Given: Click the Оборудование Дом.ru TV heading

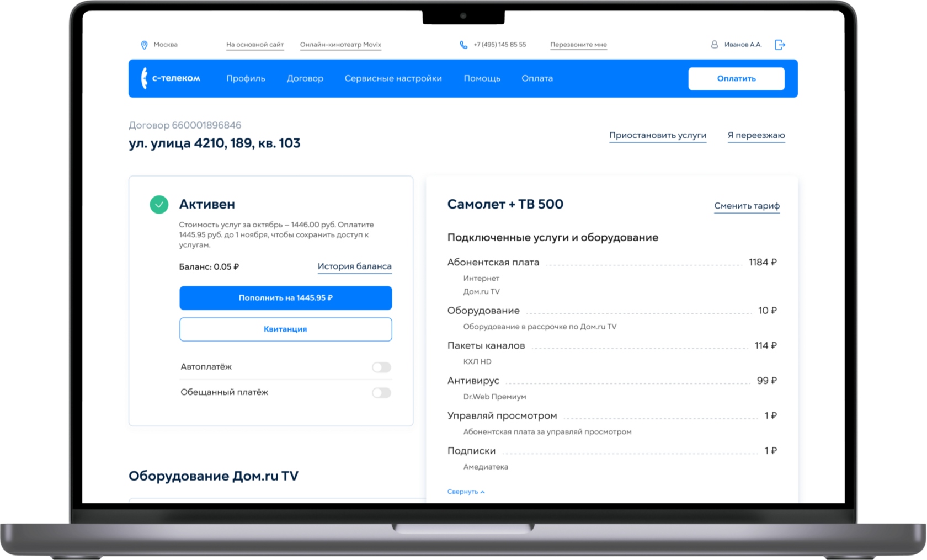Looking at the screenshot, I should [x=214, y=476].
